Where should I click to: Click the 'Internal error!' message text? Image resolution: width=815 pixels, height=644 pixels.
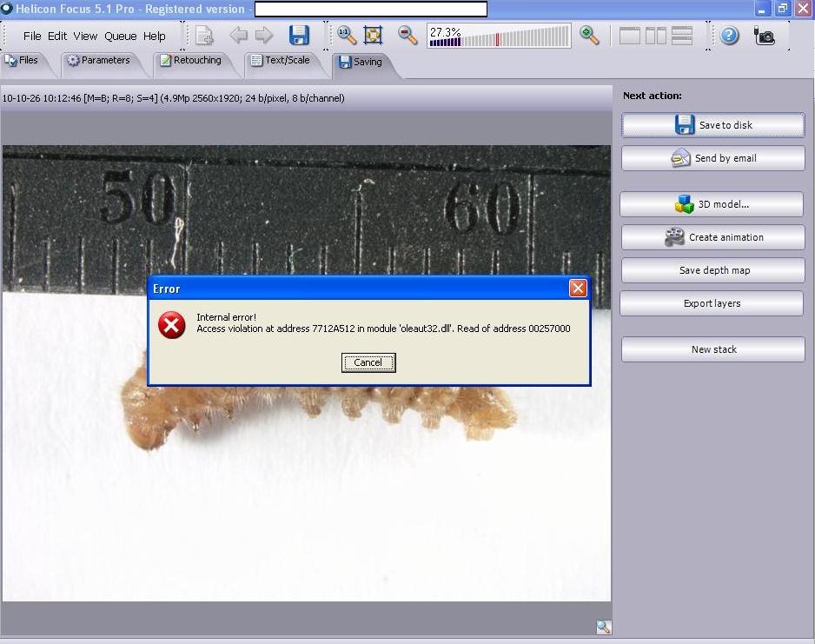click(x=226, y=317)
